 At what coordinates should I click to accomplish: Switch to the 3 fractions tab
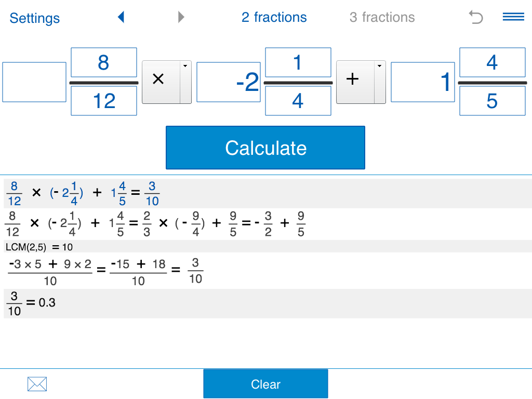[x=382, y=18]
